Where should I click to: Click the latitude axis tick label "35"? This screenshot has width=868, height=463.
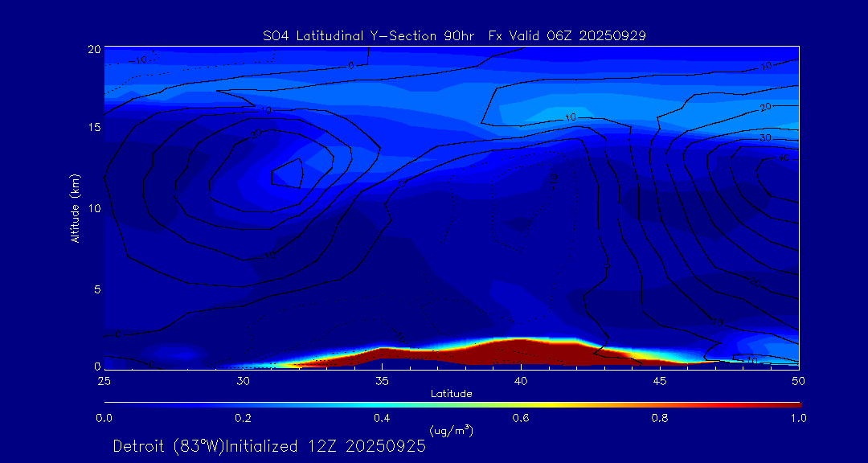pyautogui.click(x=382, y=382)
